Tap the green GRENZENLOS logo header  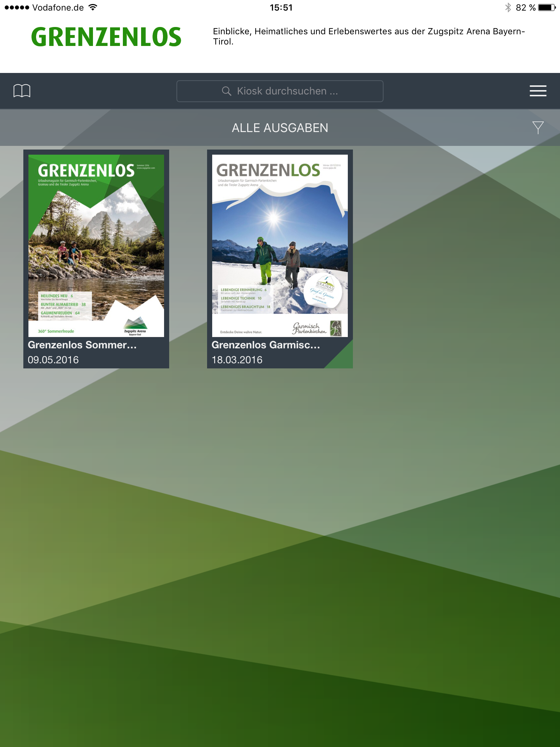click(106, 37)
